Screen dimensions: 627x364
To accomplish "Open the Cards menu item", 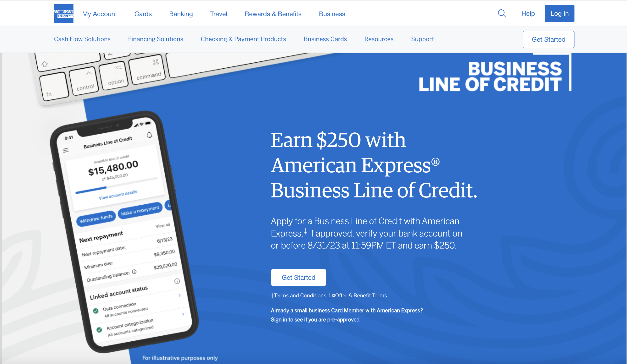I will pos(143,13).
